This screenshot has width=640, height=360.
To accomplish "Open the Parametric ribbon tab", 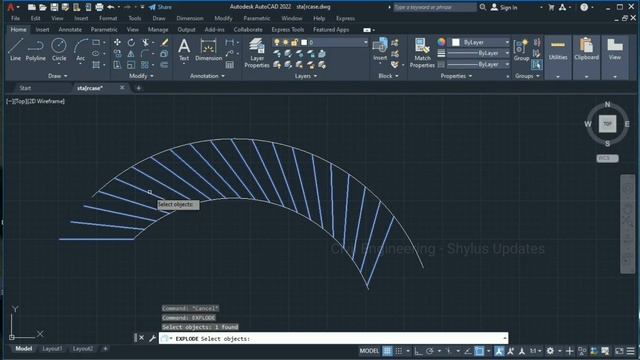I will coord(104,29).
